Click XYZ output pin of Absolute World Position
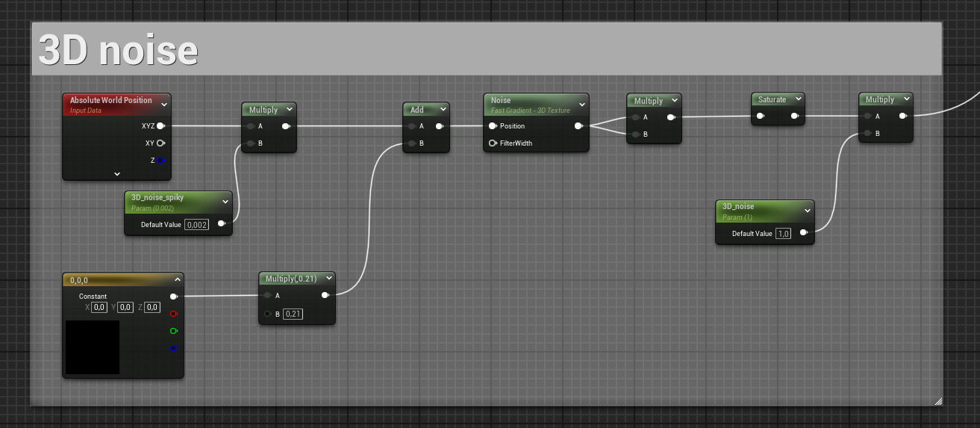Image resolution: width=980 pixels, height=428 pixels. pos(160,126)
